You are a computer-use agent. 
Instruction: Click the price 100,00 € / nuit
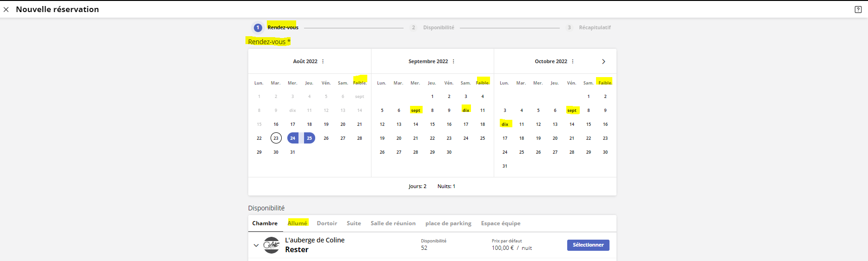click(512, 248)
